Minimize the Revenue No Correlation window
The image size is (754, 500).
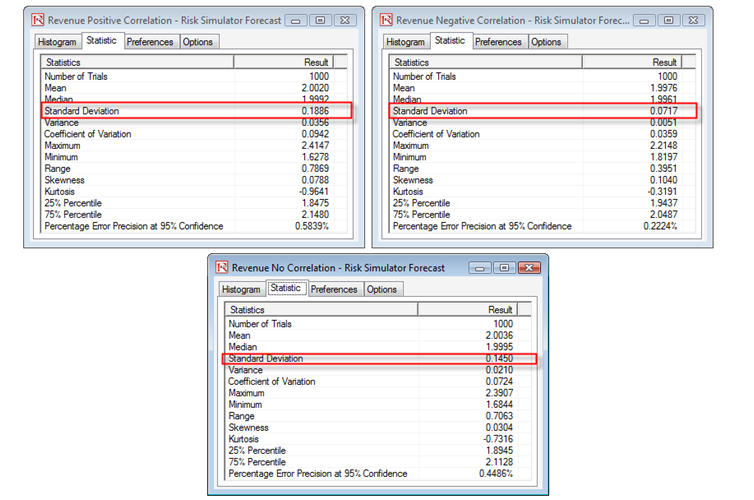point(480,268)
